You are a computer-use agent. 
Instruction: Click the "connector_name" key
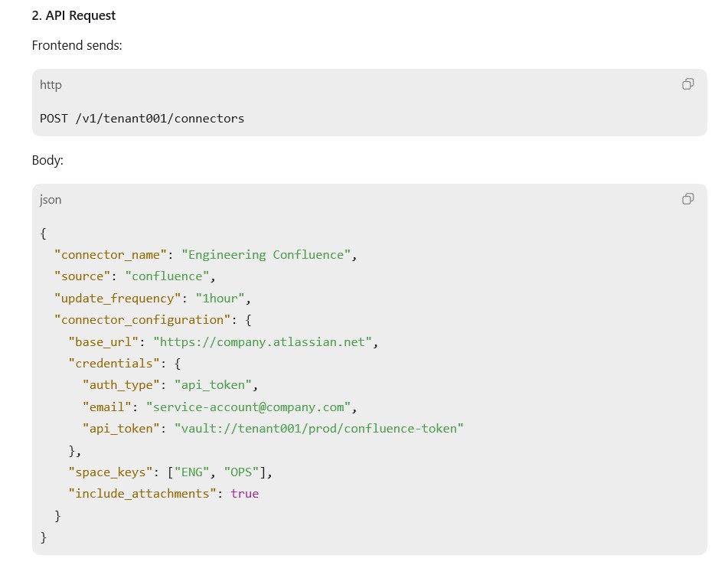(x=110, y=255)
